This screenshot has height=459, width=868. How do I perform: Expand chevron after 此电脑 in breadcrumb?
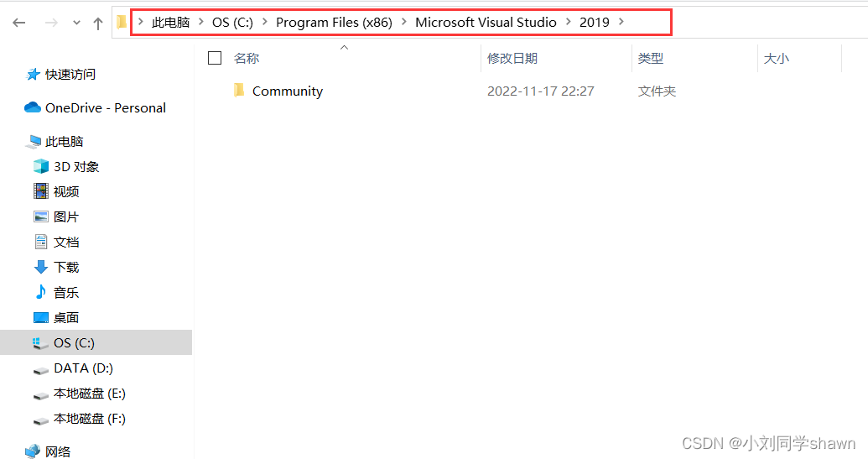[201, 22]
